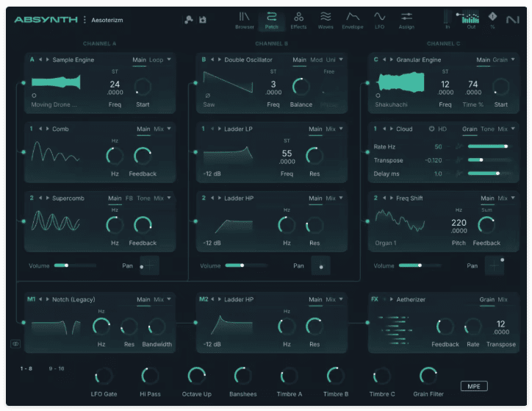The height and width of the screenshot is (411, 532).
Task: Open the Effects page
Action: [x=298, y=21]
